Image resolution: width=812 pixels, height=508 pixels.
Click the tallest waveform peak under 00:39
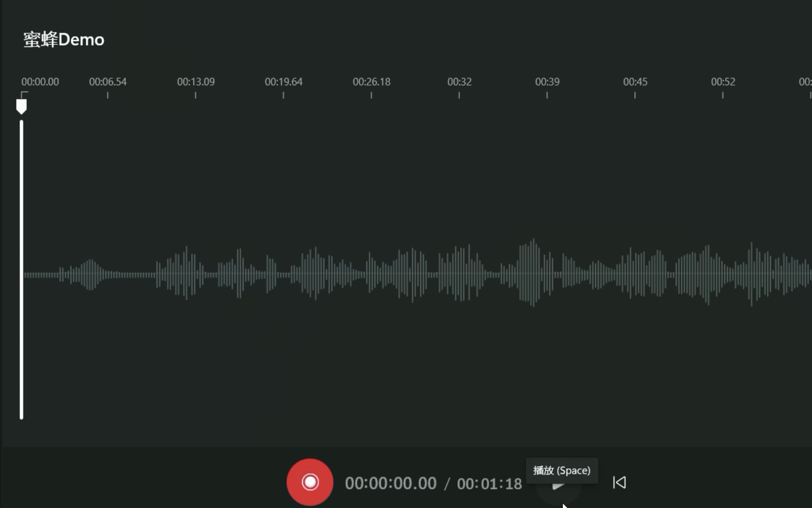pyautogui.click(x=533, y=273)
